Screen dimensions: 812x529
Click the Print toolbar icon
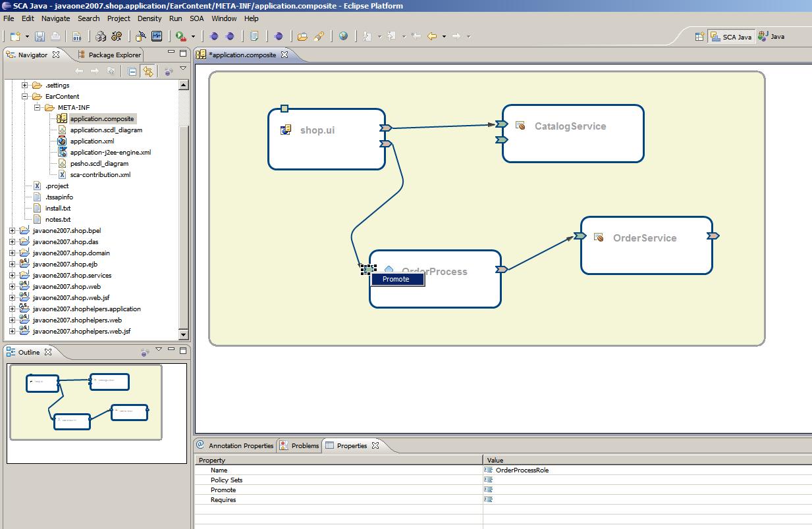point(55,37)
